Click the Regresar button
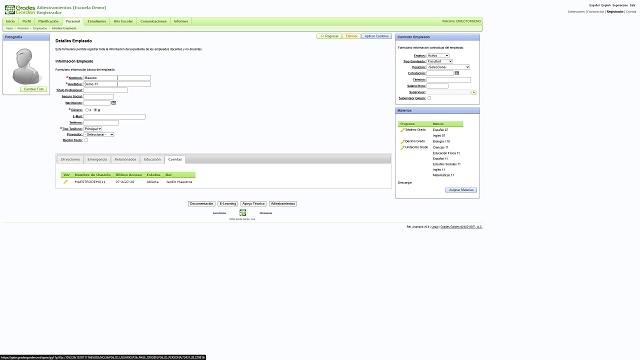 click(x=329, y=36)
